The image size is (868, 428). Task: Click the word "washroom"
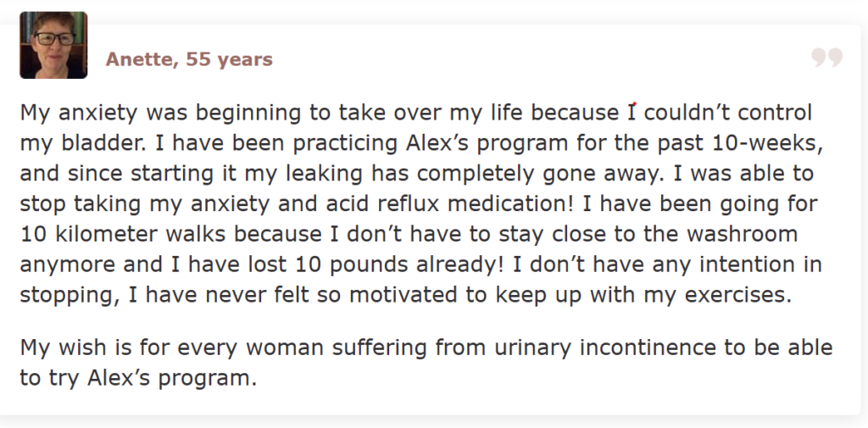click(748, 233)
